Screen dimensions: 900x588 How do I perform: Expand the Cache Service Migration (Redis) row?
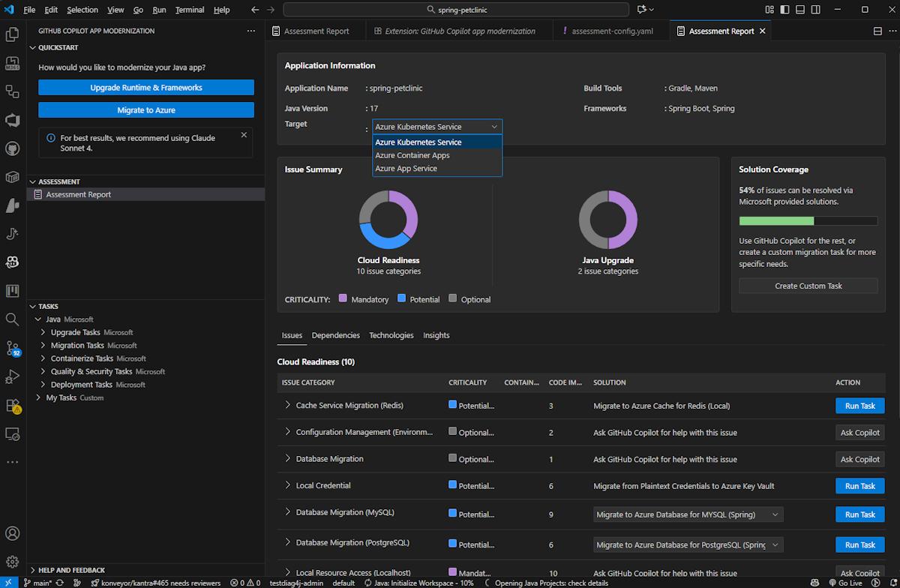tap(287, 405)
